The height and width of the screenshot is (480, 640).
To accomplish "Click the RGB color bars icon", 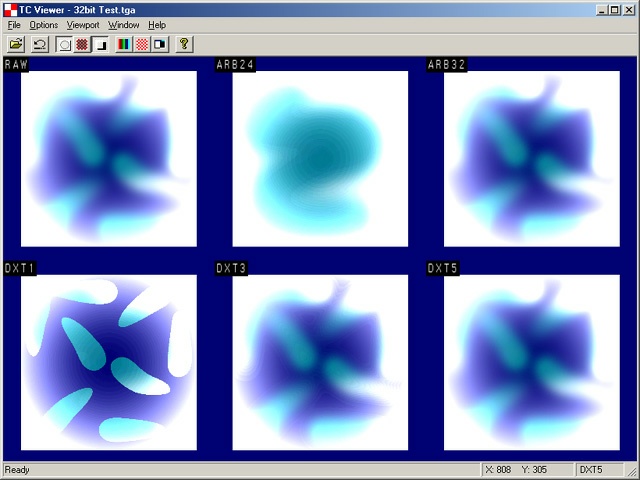I will (x=124, y=44).
